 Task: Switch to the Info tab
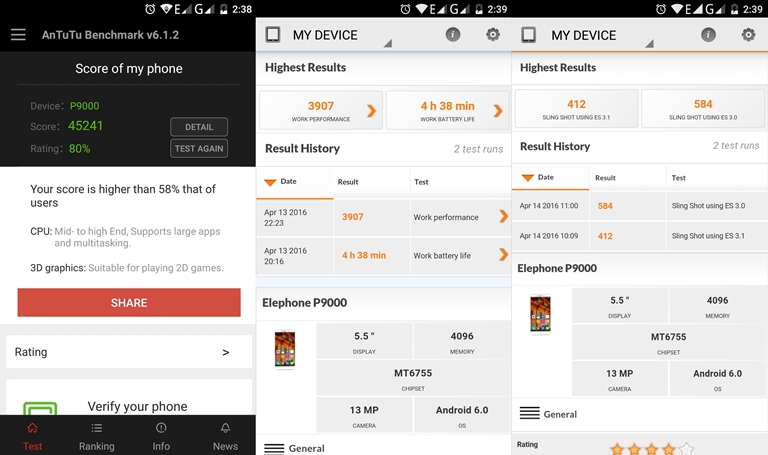point(161,436)
